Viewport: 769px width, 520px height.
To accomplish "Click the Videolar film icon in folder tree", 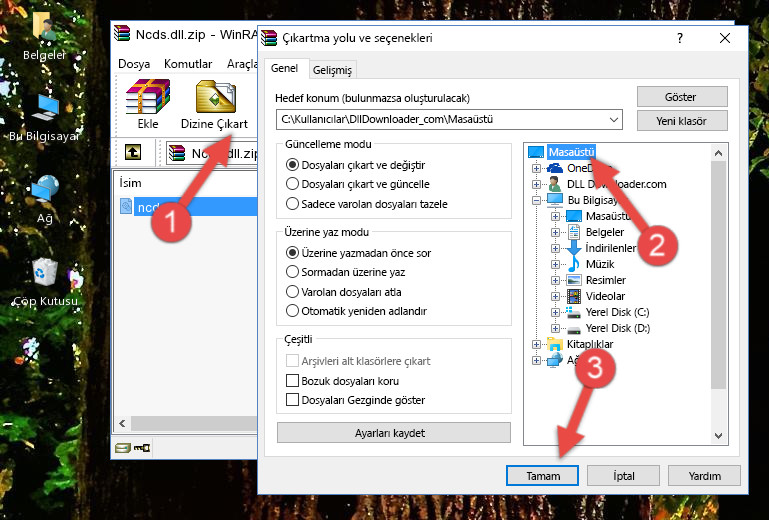I will pyautogui.click(x=574, y=296).
